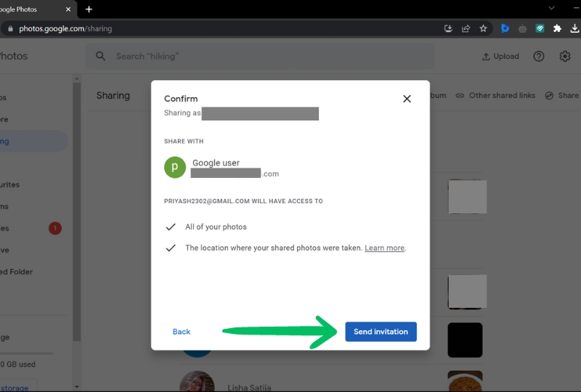Close the Confirm dialog with the X
Viewport: 581px width, 392px height.
[407, 99]
